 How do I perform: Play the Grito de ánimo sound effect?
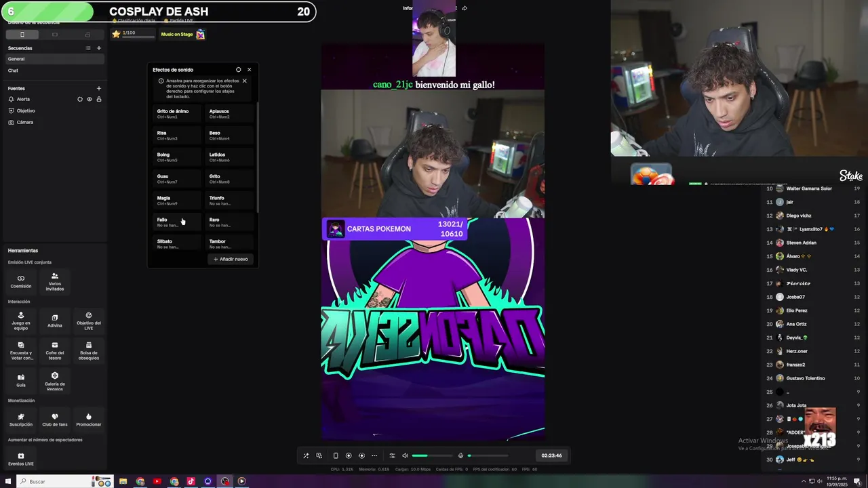pos(177,113)
